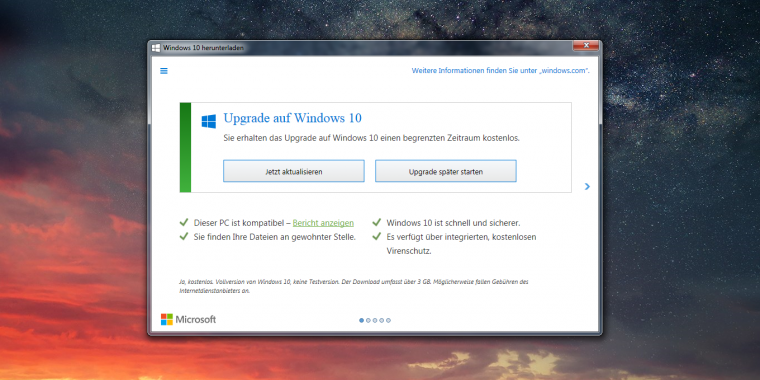Click the Microsoft logo at bottom

pos(189,319)
